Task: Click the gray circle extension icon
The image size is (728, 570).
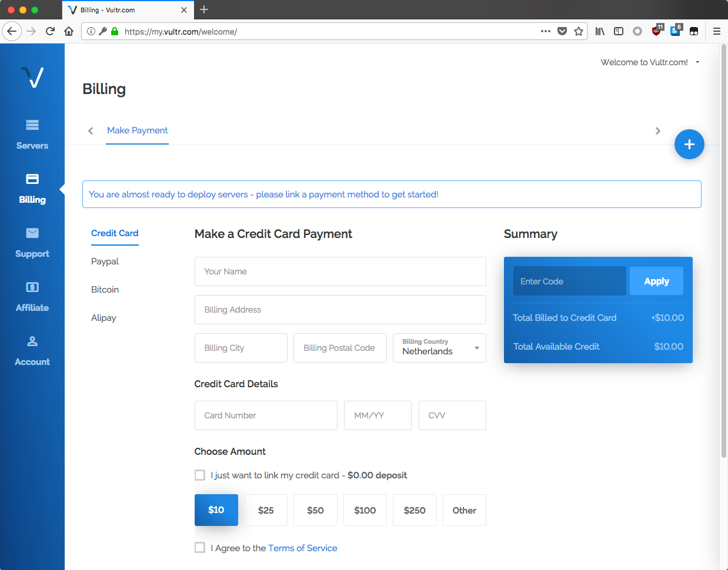Action: (x=637, y=31)
